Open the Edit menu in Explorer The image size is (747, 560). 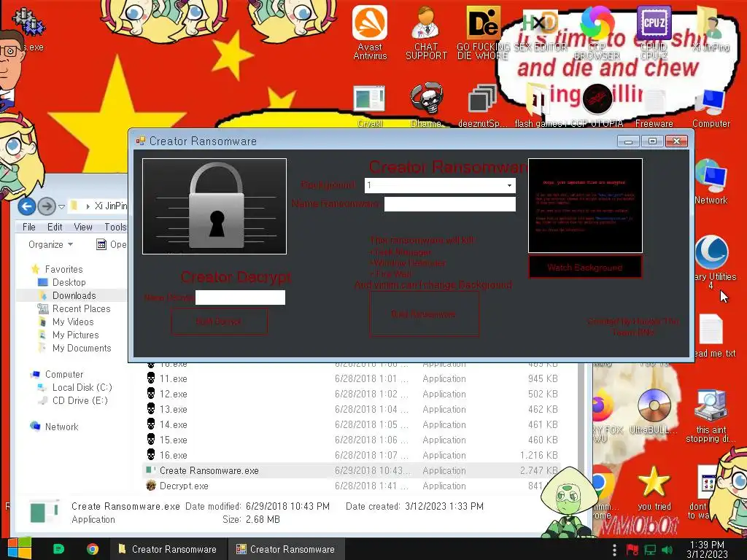pyautogui.click(x=55, y=227)
